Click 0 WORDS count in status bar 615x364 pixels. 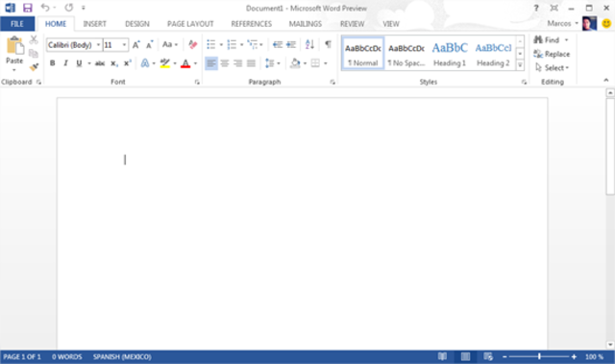pos(67,357)
